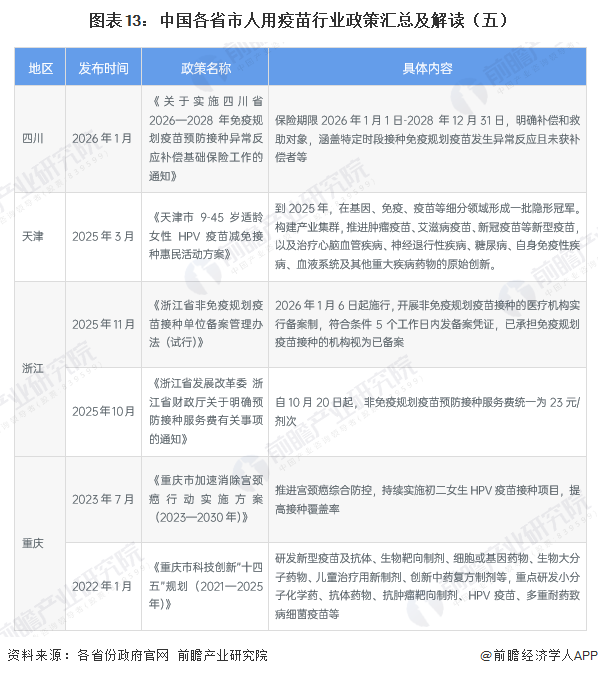Select the date cell '2026年1月'
Image resolution: width=598 pixels, height=676 pixels.
coord(102,138)
